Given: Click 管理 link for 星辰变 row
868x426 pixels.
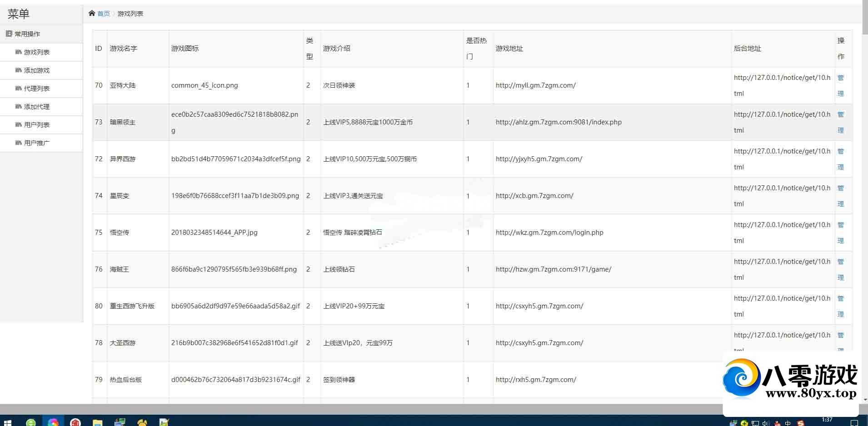Looking at the screenshot, I should pyautogui.click(x=841, y=196).
